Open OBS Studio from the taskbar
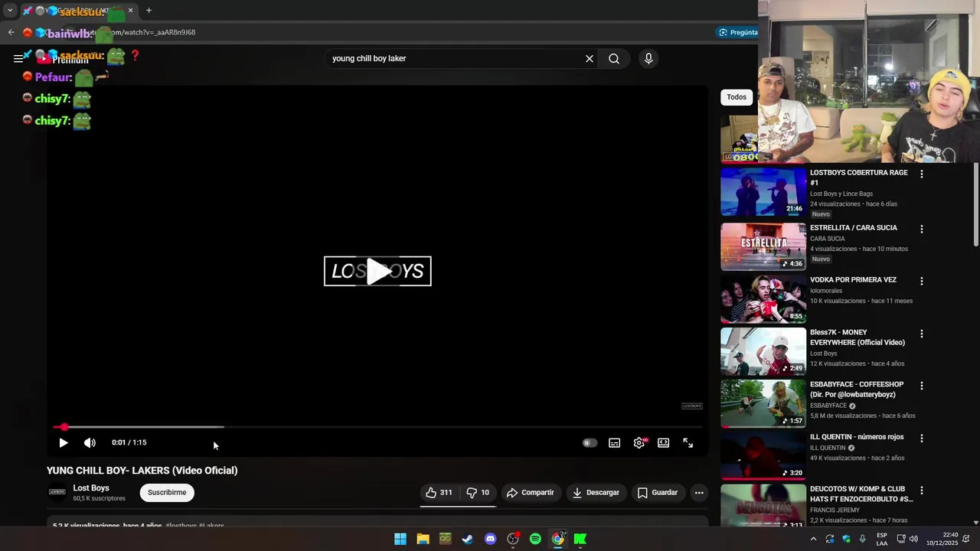Screen dimensions: 980x551 (513, 539)
